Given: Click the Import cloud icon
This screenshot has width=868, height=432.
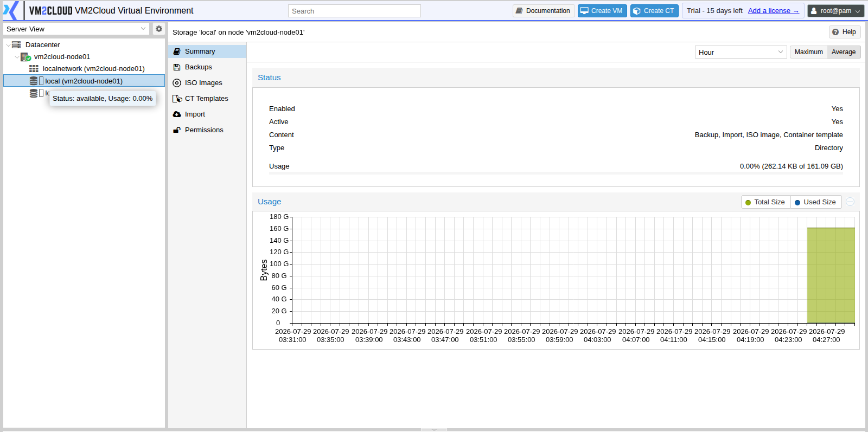Looking at the screenshot, I should tap(177, 114).
